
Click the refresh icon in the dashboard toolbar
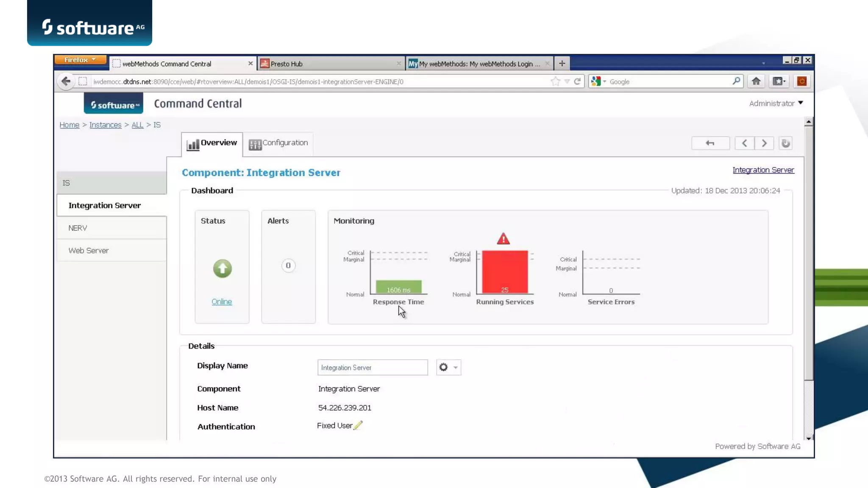pyautogui.click(x=785, y=143)
